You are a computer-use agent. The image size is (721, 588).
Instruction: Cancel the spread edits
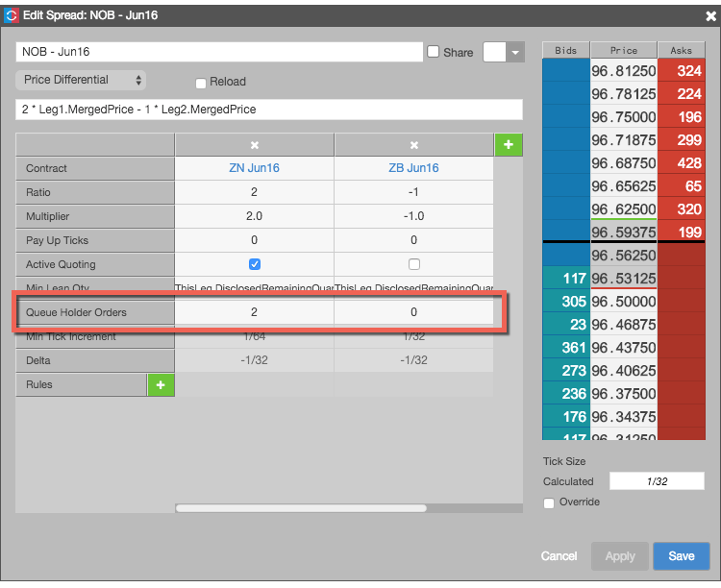pos(559,556)
